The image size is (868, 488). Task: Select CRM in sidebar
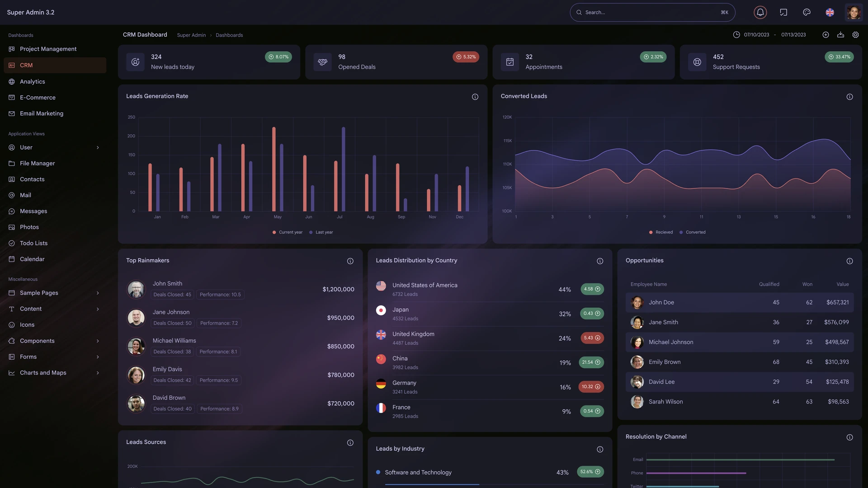coord(55,65)
